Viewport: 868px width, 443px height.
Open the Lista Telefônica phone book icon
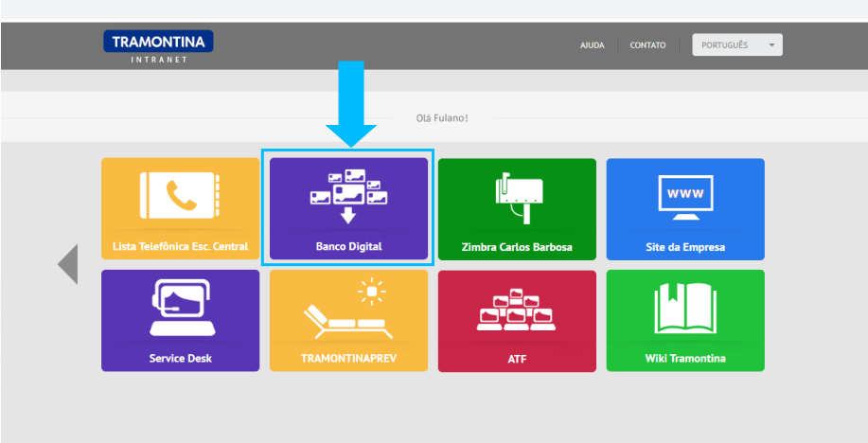tap(180, 195)
